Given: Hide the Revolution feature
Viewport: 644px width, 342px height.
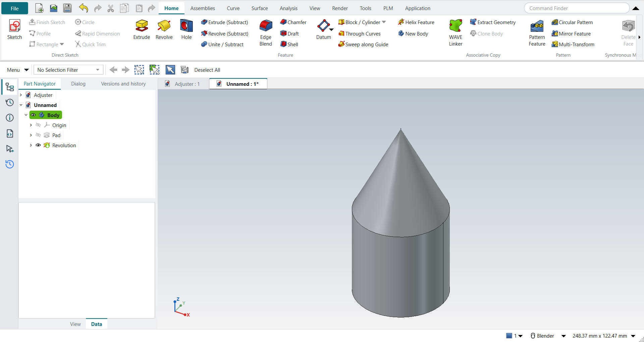Looking at the screenshot, I should point(38,145).
